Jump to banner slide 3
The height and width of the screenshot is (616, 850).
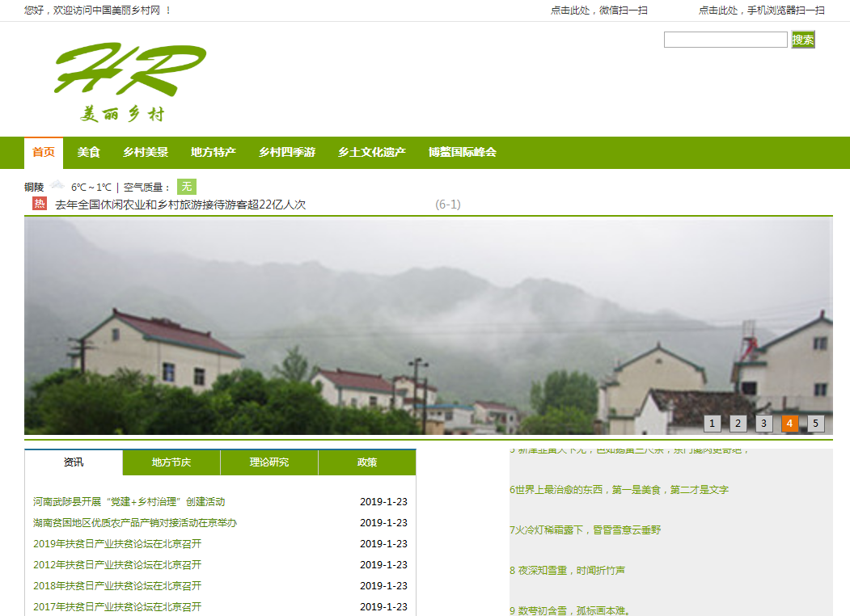(x=764, y=423)
